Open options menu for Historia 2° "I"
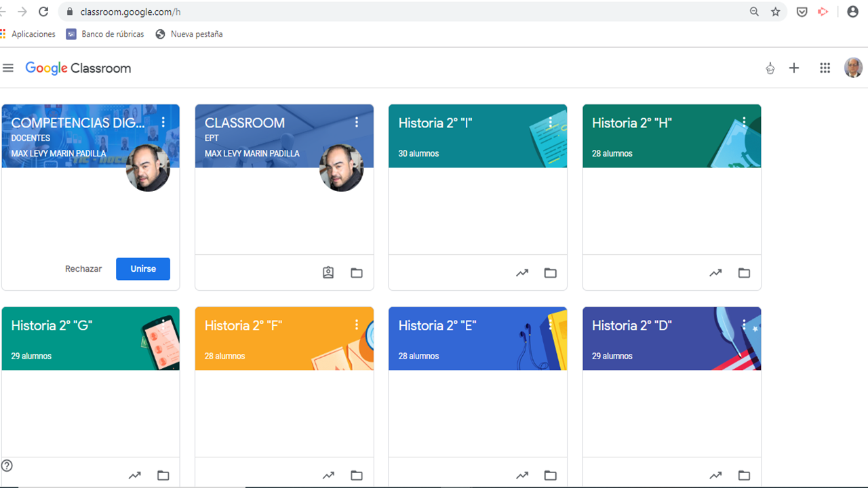 pos(551,122)
